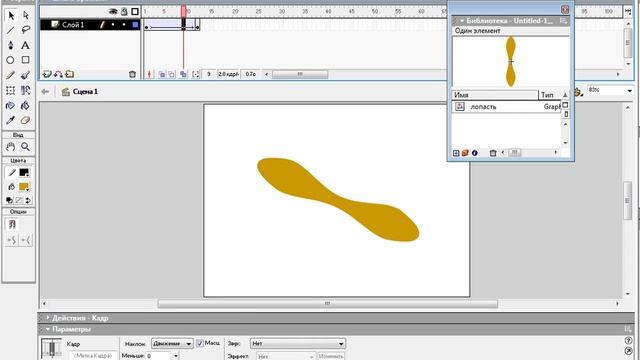Select the Paint Bucket tool

pos(26,105)
